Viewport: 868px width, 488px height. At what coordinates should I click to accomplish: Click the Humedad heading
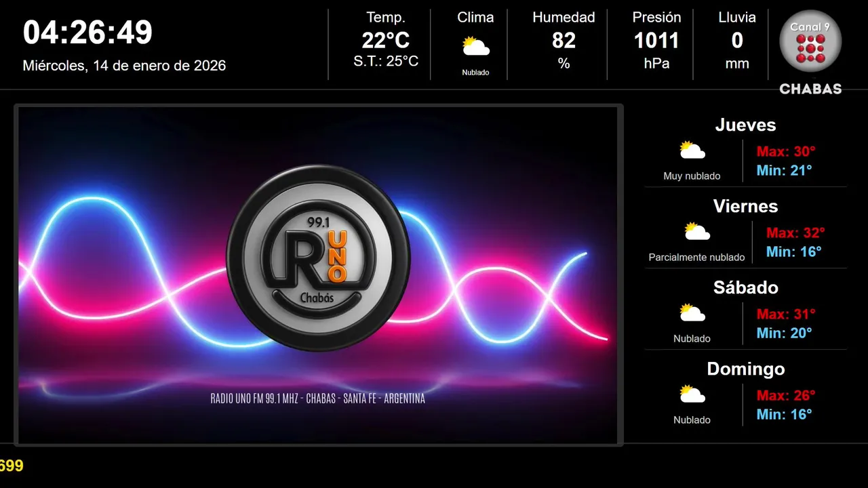[x=564, y=18]
